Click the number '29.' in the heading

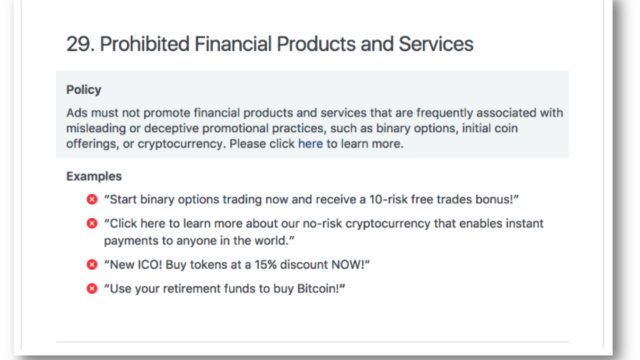80,44
